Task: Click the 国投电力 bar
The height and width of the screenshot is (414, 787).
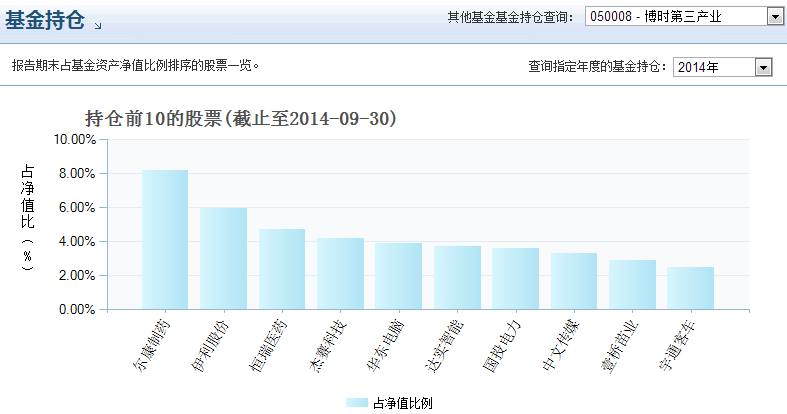Action: point(515,279)
